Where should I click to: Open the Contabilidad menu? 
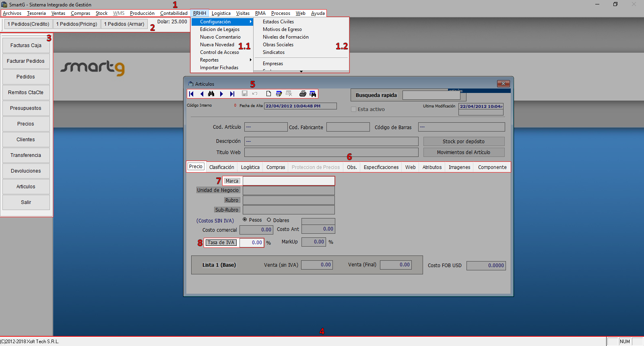coord(174,13)
